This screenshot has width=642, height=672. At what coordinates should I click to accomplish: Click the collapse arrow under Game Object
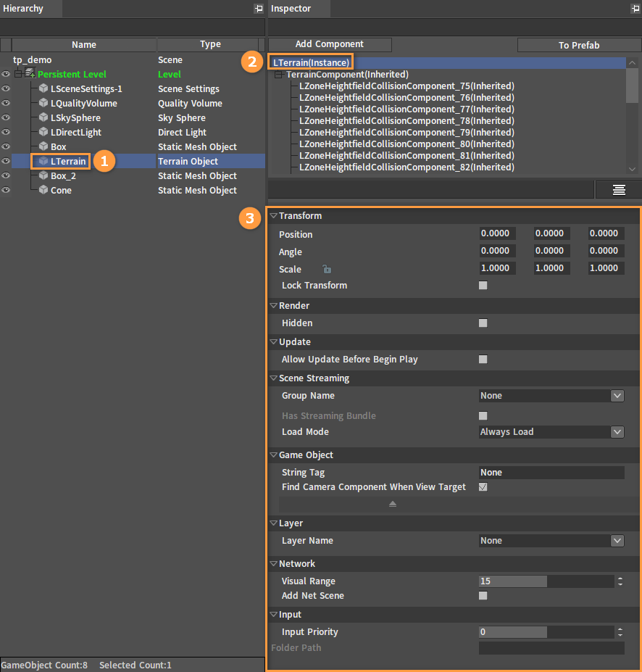click(393, 504)
